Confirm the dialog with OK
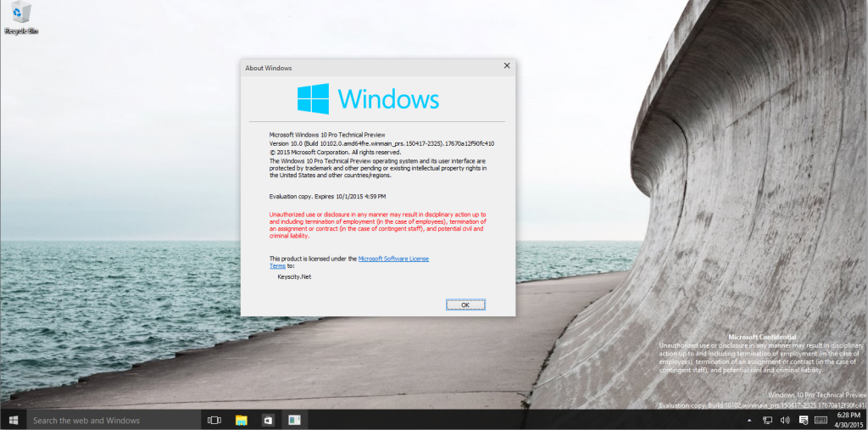868x430 pixels. coord(465,304)
